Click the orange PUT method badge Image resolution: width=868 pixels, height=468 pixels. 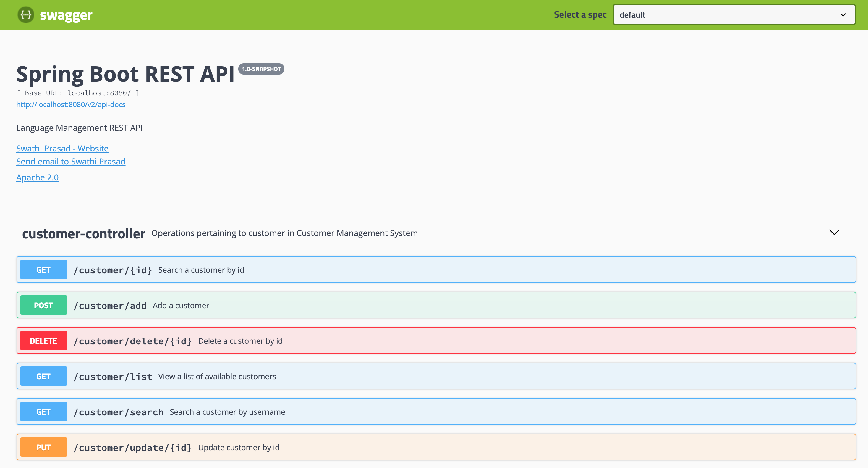tap(43, 447)
